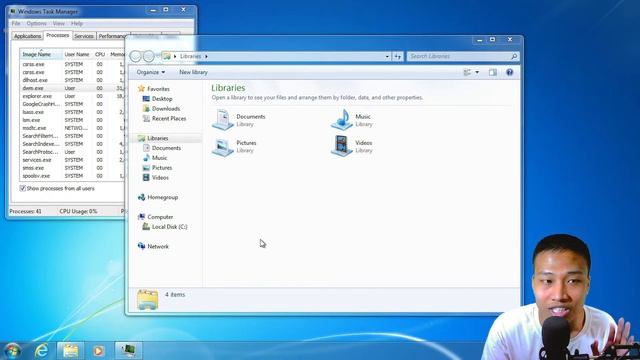Show the preview pane icon

[493, 72]
